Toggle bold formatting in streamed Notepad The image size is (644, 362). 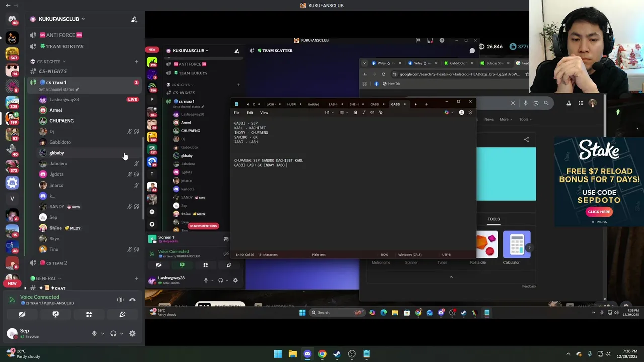355,112
